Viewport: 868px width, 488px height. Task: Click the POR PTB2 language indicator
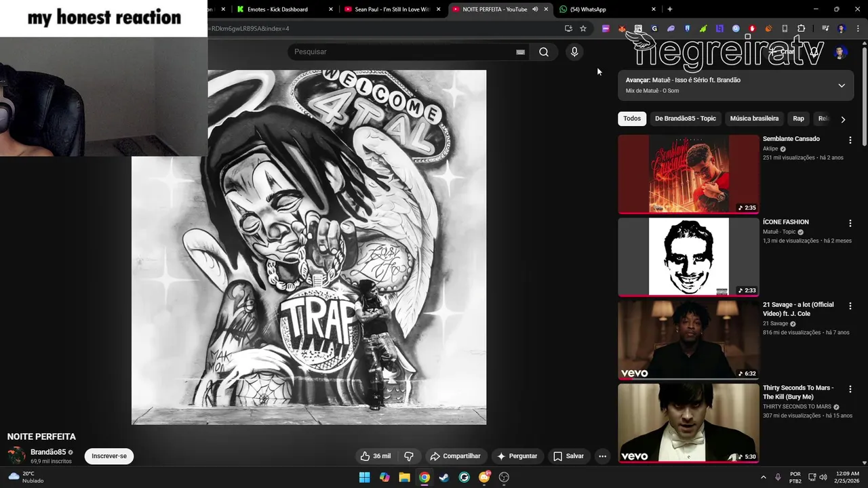click(x=795, y=477)
